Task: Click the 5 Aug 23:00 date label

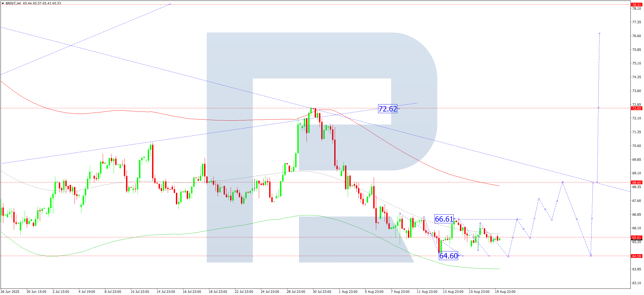Action: click(x=374, y=291)
